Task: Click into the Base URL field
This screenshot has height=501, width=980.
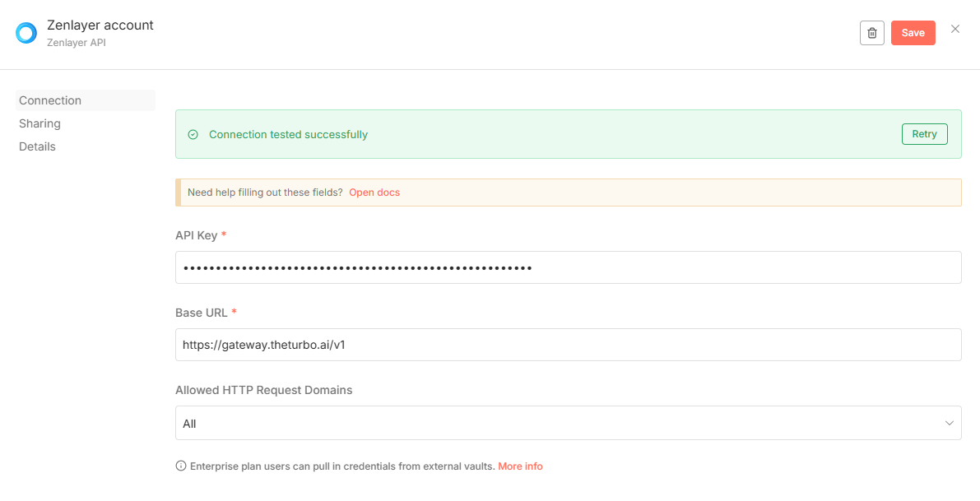Action: click(x=568, y=345)
